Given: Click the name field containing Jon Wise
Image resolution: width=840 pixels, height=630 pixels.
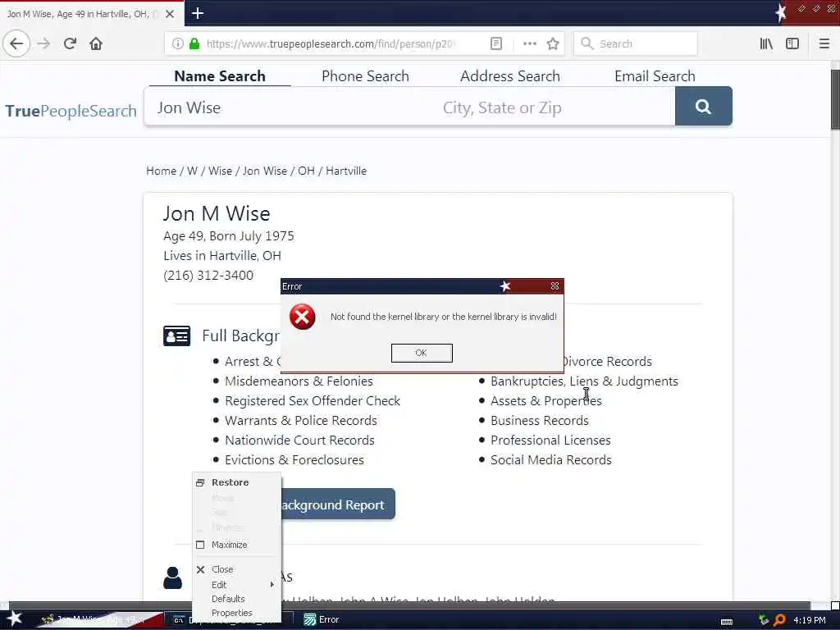Looking at the screenshot, I should pyautogui.click(x=290, y=107).
